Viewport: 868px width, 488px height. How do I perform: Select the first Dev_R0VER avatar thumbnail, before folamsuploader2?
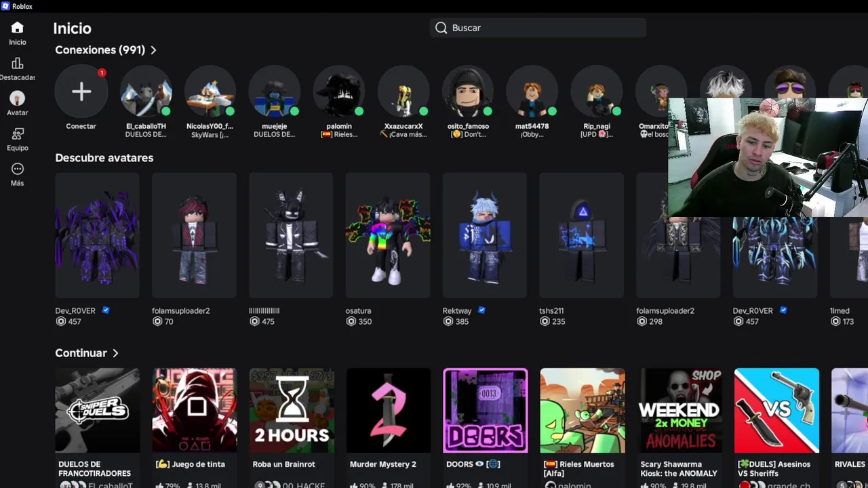click(97, 235)
